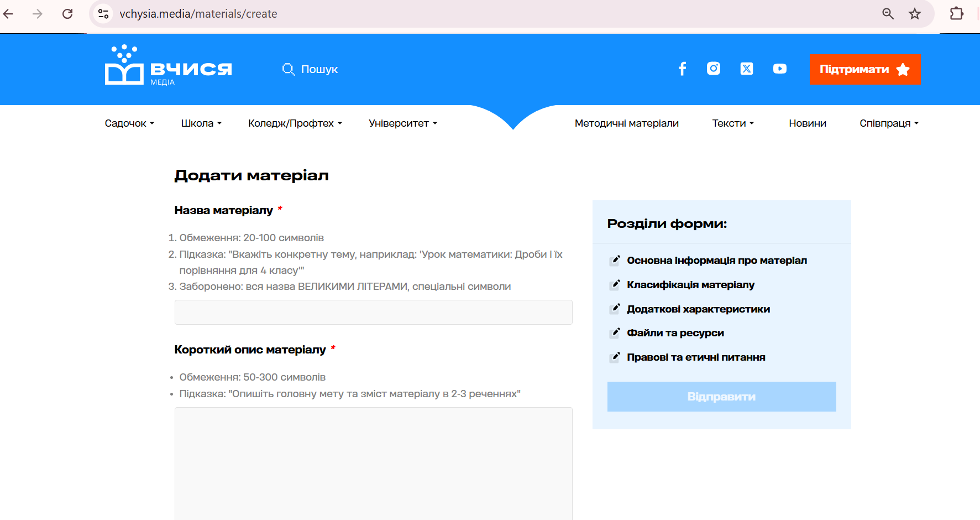Click the pencil icon beside Правові та етичні питання

(615, 357)
